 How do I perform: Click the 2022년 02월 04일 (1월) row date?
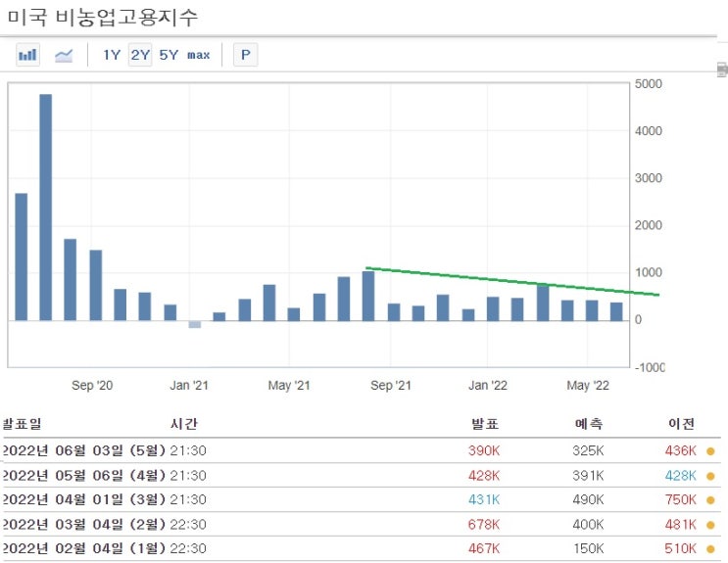pyautogui.click(x=83, y=548)
